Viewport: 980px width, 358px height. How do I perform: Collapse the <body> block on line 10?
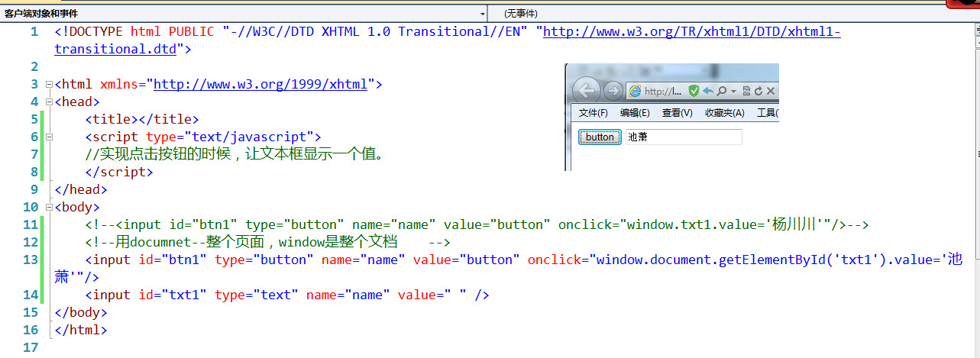(49, 207)
